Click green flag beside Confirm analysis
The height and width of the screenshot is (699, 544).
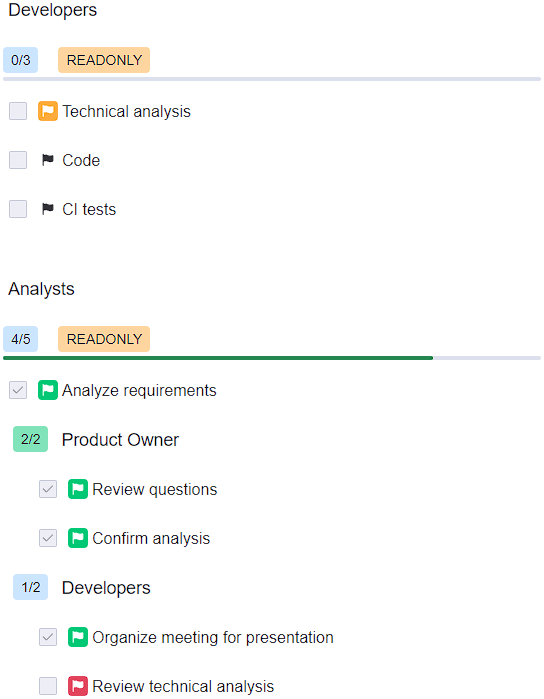[x=78, y=538]
